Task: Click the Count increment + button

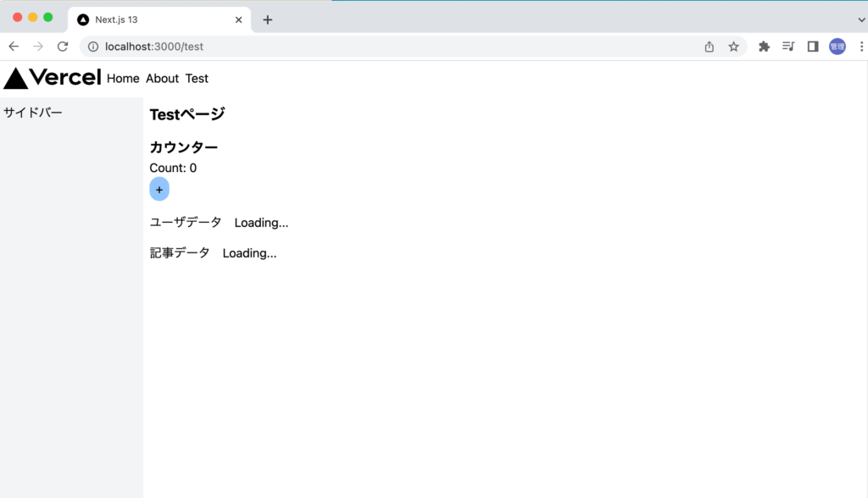Action: point(159,189)
